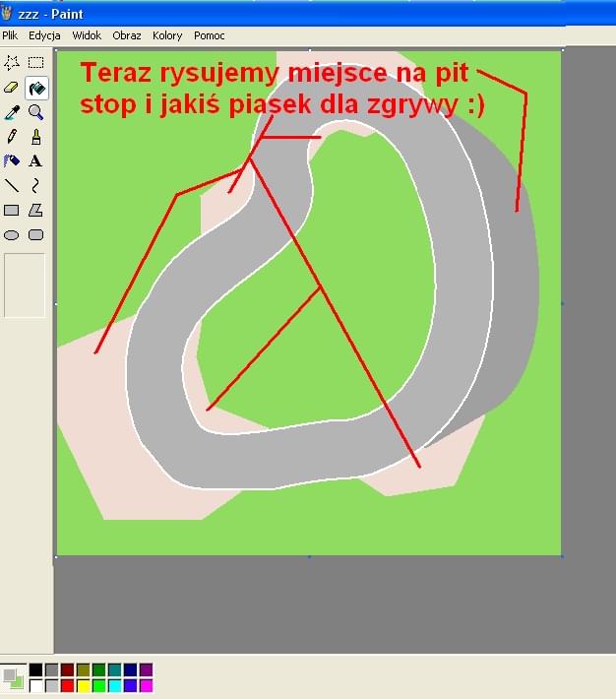Open the Edycja menu
616x699 pixels.
44,35
